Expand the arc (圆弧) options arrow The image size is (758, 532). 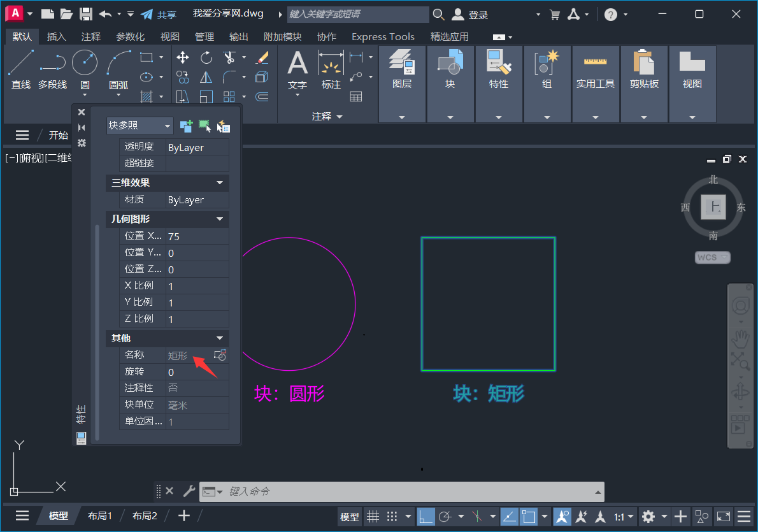pos(118,96)
